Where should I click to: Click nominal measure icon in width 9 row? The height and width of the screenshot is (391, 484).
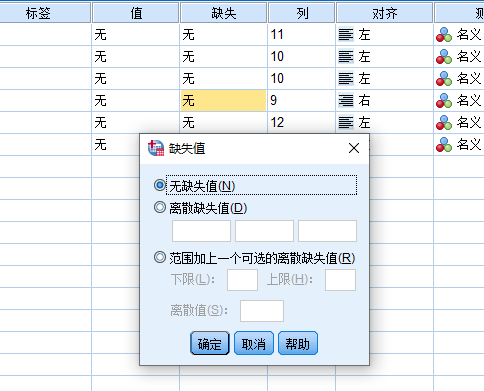click(444, 100)
